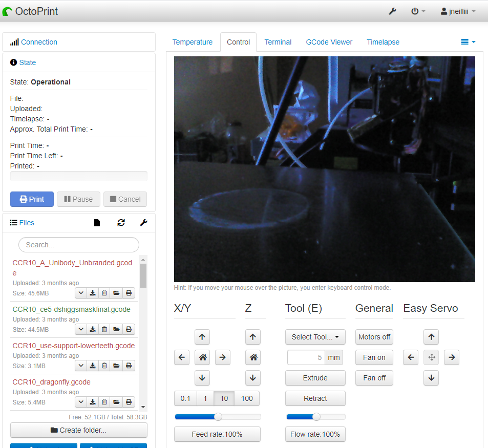Viewport: 488px width, 448px height.
Task: Delete CCR10_dragonfly.gcode
Action: [104, 402]
